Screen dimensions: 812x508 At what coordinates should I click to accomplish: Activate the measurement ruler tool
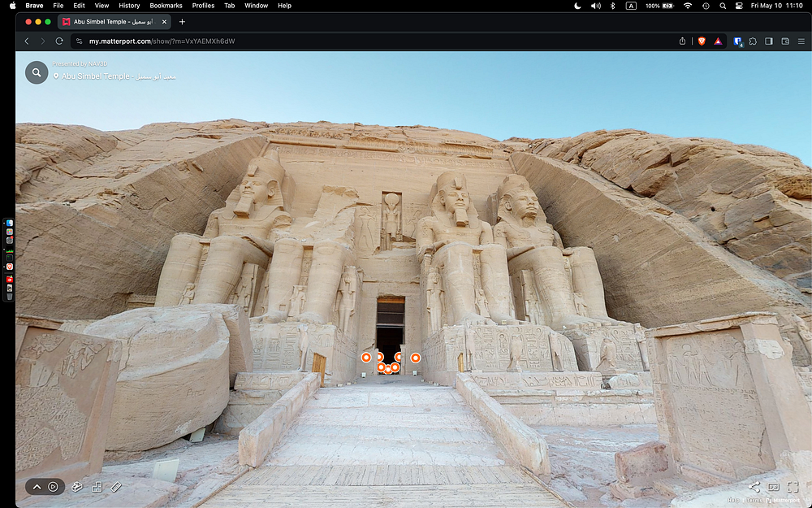[116, 487]
